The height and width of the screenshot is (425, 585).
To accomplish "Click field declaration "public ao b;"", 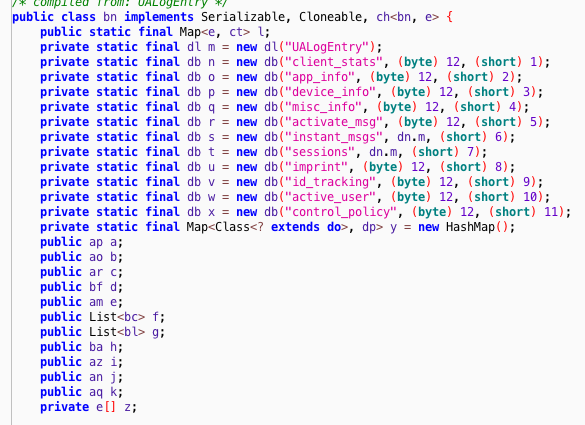I will (81, 257).
